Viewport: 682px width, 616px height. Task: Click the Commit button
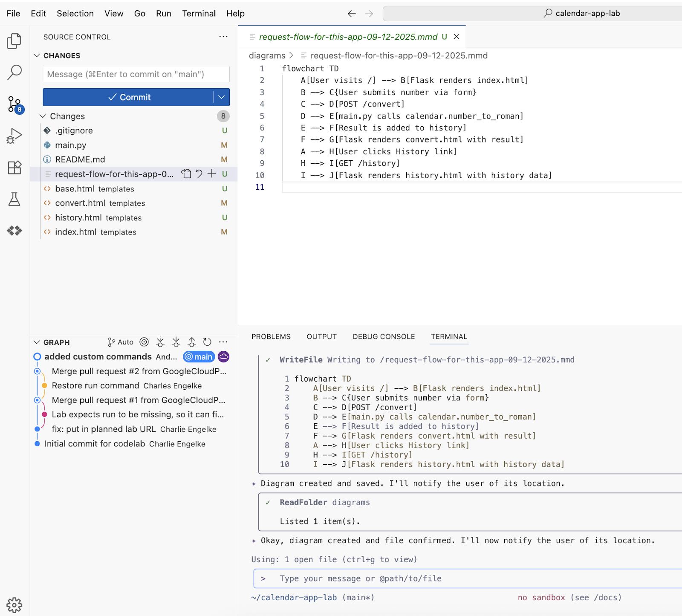click(128, 97)
